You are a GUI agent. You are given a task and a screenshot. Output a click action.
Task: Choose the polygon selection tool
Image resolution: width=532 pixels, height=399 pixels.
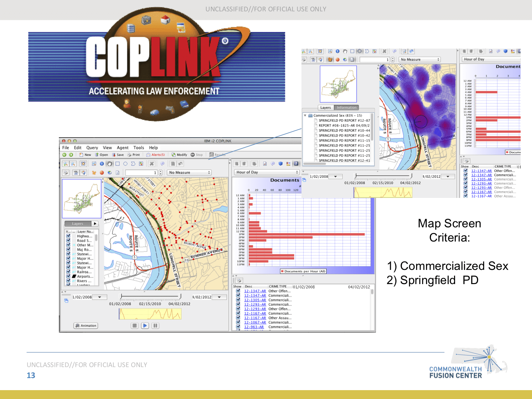point(133,164)
